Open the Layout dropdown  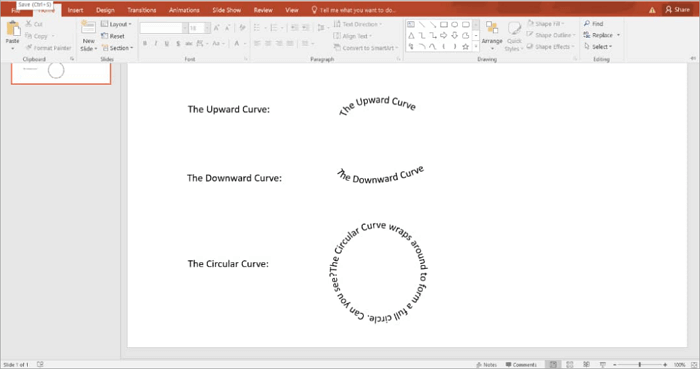coord(117,24)
